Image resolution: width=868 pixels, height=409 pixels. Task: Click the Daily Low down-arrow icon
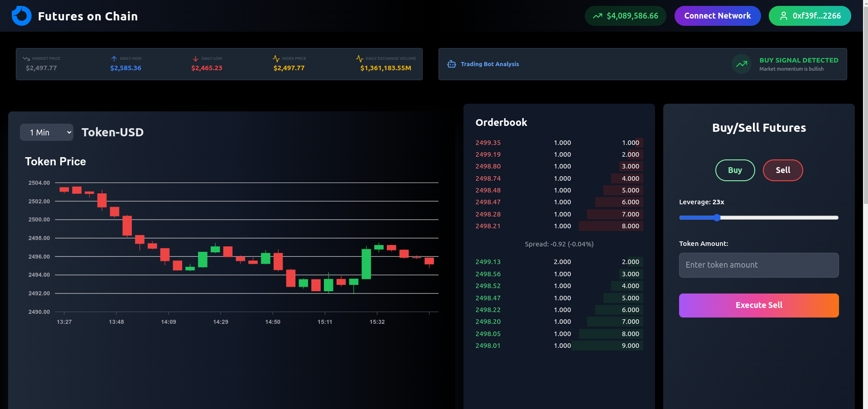[x=196, y=58]
